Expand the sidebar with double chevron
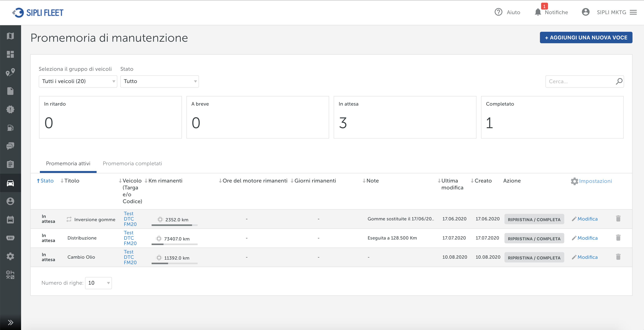 coord(10,322)
